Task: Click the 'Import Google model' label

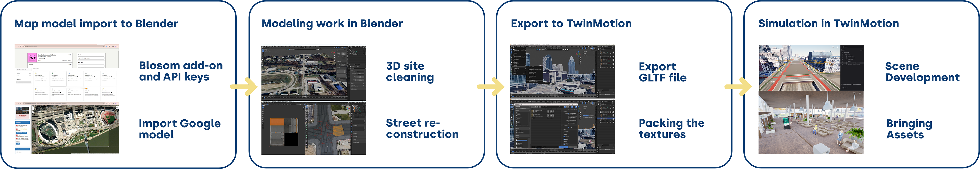Action: coord(180,129)
